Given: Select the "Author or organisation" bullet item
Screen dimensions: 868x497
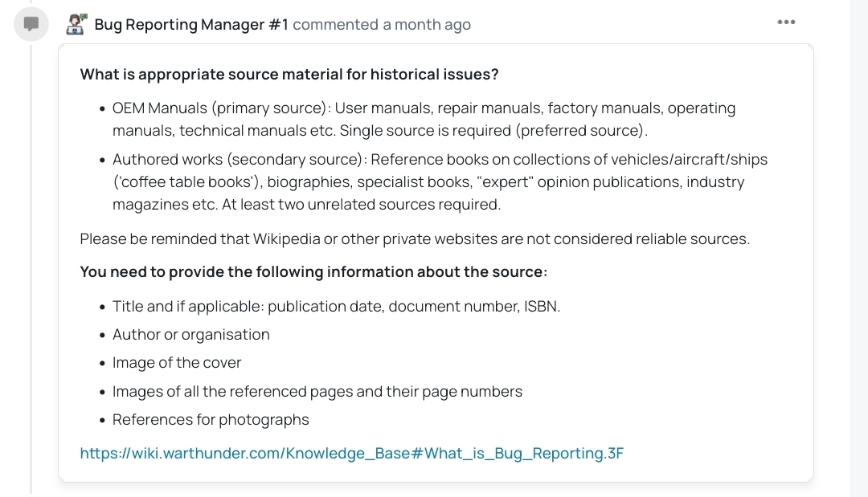Looking at the screenshot, I should 191,335.
